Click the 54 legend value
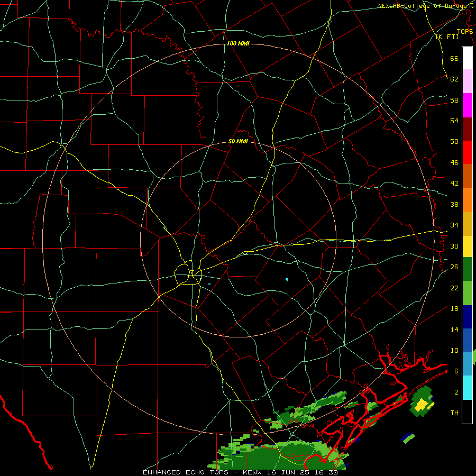Viewport: 476px width, 476px height. tap(454, 121)
